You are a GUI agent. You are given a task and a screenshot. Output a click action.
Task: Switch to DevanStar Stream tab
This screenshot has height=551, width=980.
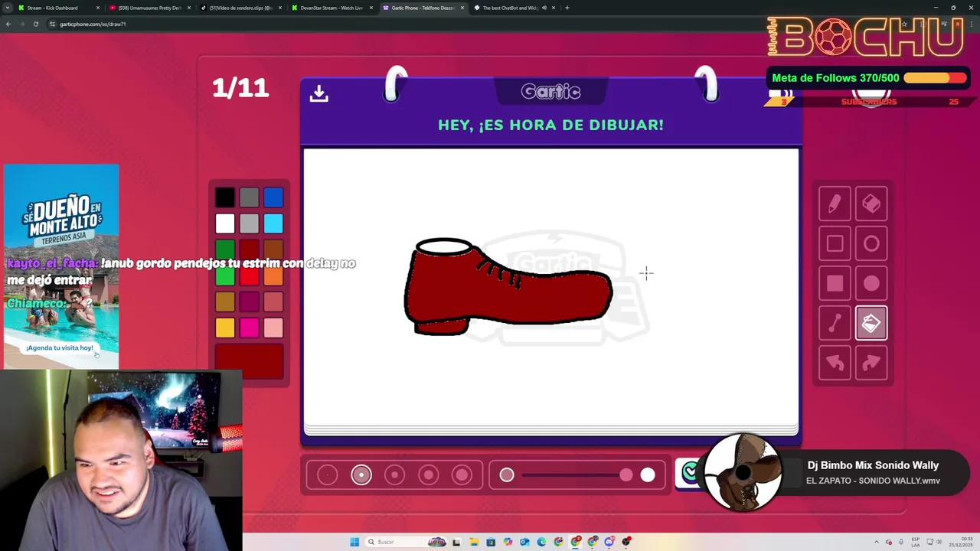332,8
